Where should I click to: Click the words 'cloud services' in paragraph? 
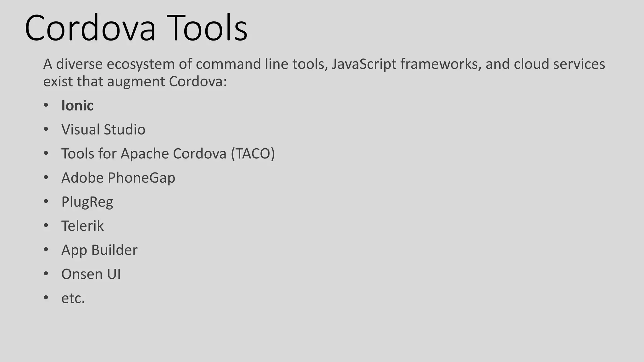559,64
